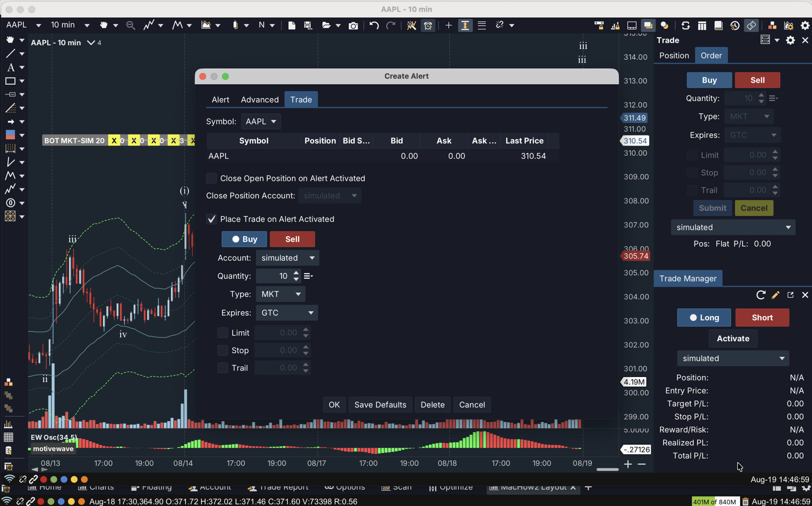Click the camera screenshot icon in toolbar
Viewport: 812px width, 506px height.
coord(353,25)
